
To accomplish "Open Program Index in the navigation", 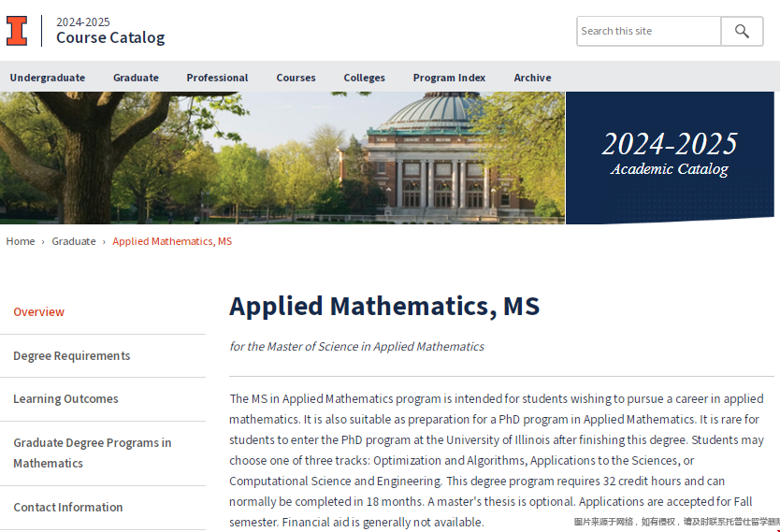I will click(x=449, y=78).
